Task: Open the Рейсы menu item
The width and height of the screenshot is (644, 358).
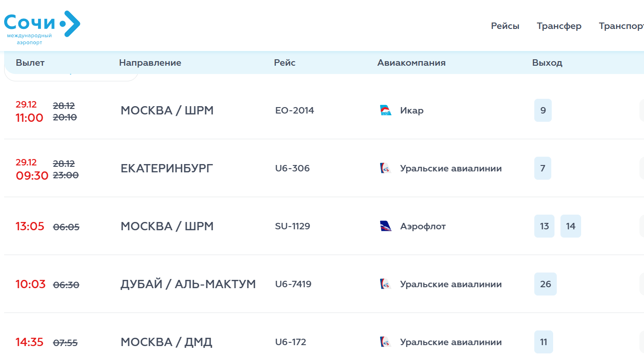Action: point(505,26)
